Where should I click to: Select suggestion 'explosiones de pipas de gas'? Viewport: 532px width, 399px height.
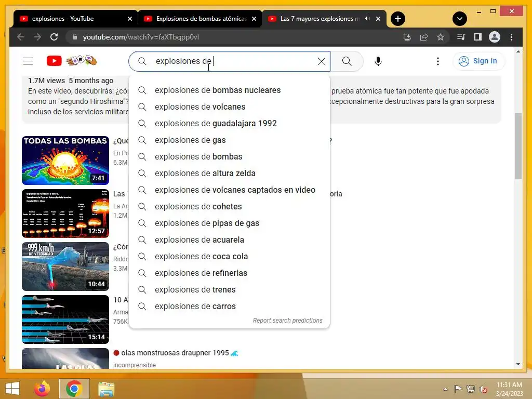[229, 223]
